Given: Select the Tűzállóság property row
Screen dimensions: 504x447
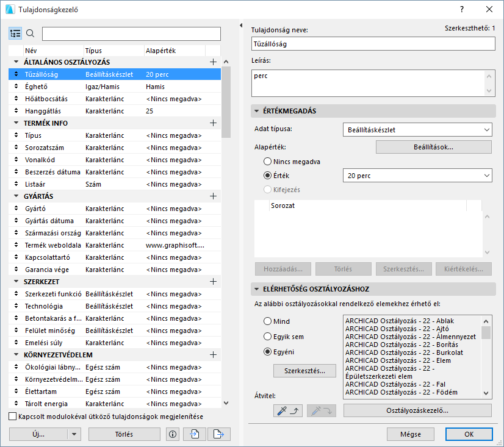Looking at the screenshot, I should (115, 74).
